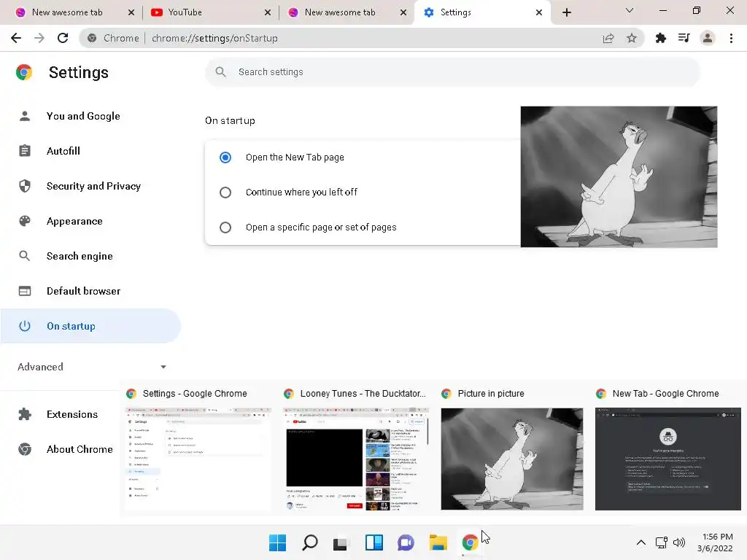
Task: Show hidden system tray icons
Action: click(x=641, y=542)
